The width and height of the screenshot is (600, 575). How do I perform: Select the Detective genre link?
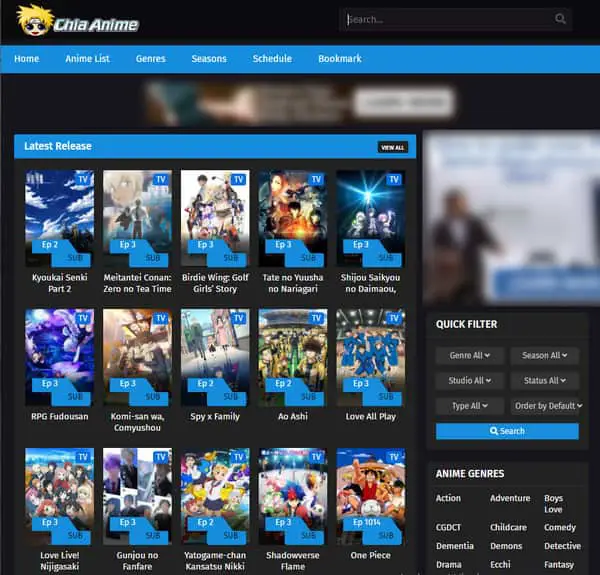(562, 546)
